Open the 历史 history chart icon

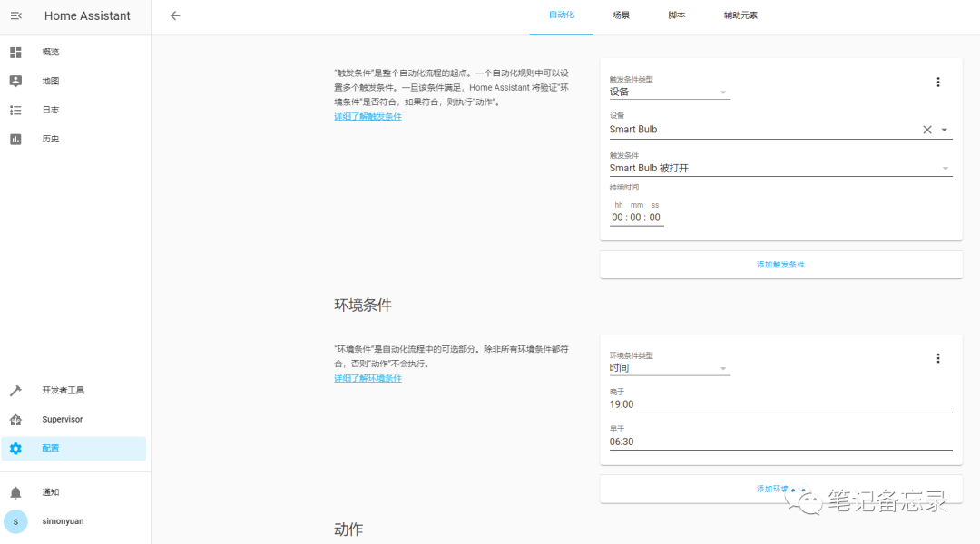[x=15, y=139]
